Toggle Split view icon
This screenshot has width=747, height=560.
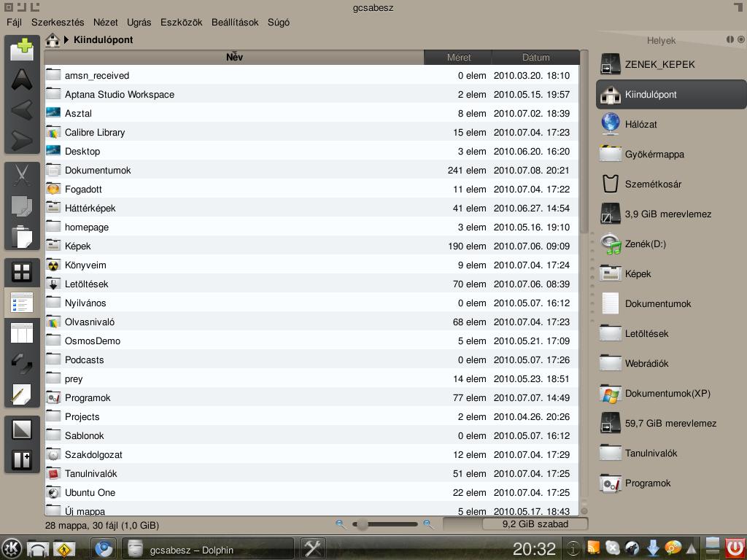22,460
